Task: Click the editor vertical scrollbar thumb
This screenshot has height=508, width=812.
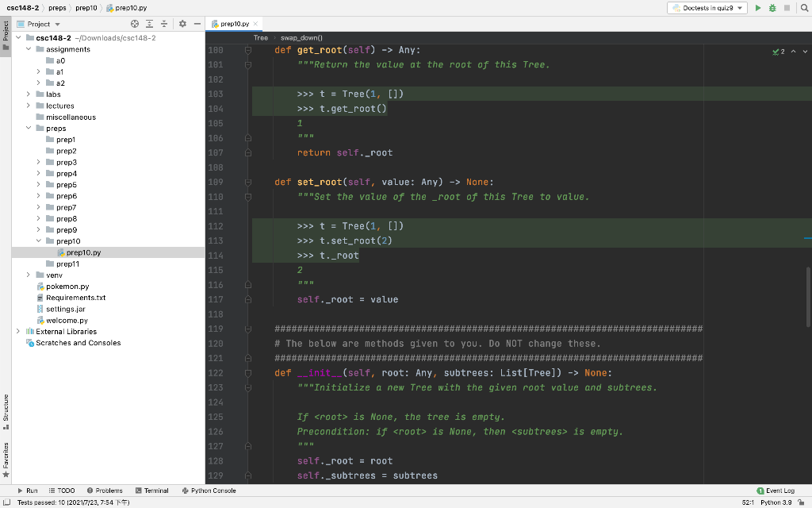Action: 808,297
